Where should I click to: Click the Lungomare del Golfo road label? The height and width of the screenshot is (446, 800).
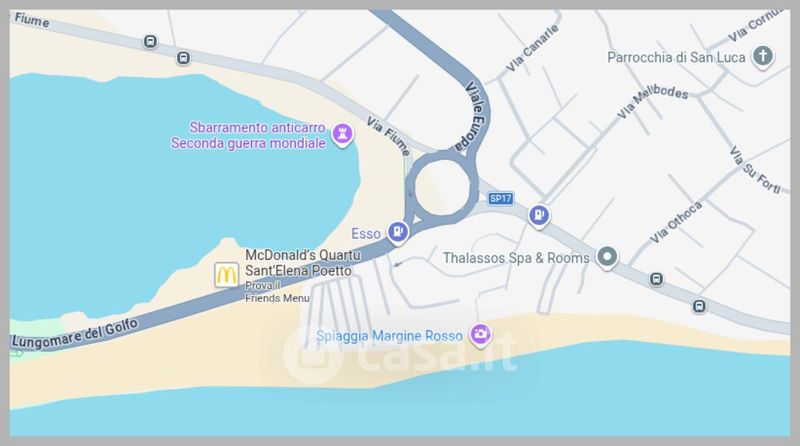click(75, 333)
